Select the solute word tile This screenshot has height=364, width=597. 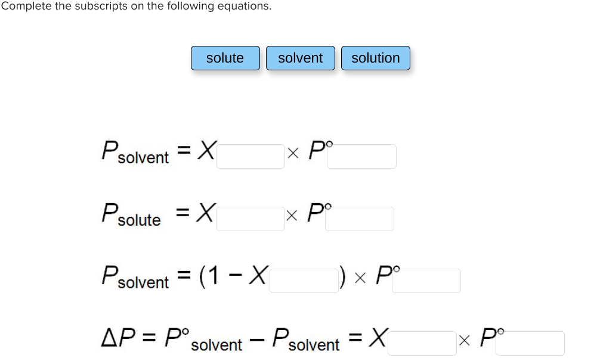pyautogui.click(x=225, y=58)
